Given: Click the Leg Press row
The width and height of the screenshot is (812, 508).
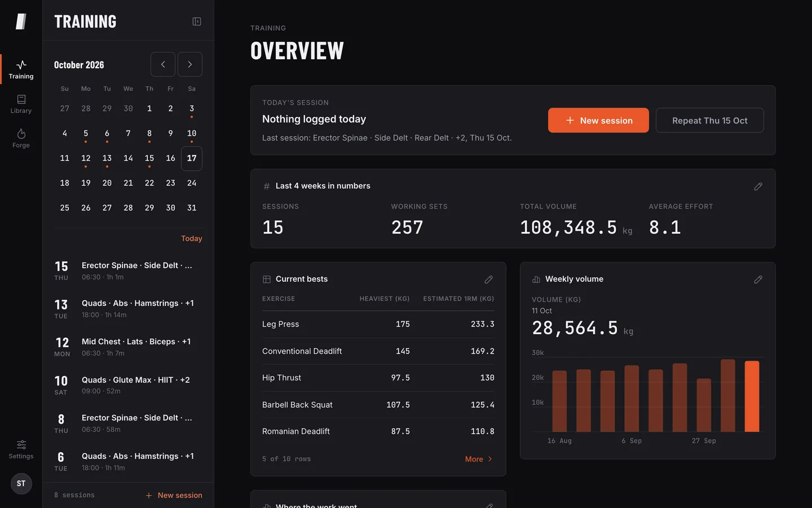Looking at the screenshot, I should click(378, 325).
